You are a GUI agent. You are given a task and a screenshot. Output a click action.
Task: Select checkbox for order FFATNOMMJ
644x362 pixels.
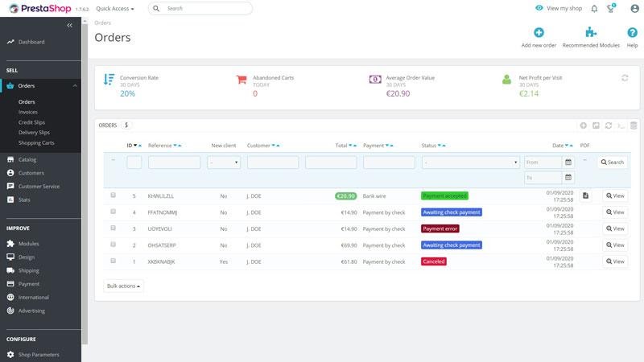(x=113, y=212)
